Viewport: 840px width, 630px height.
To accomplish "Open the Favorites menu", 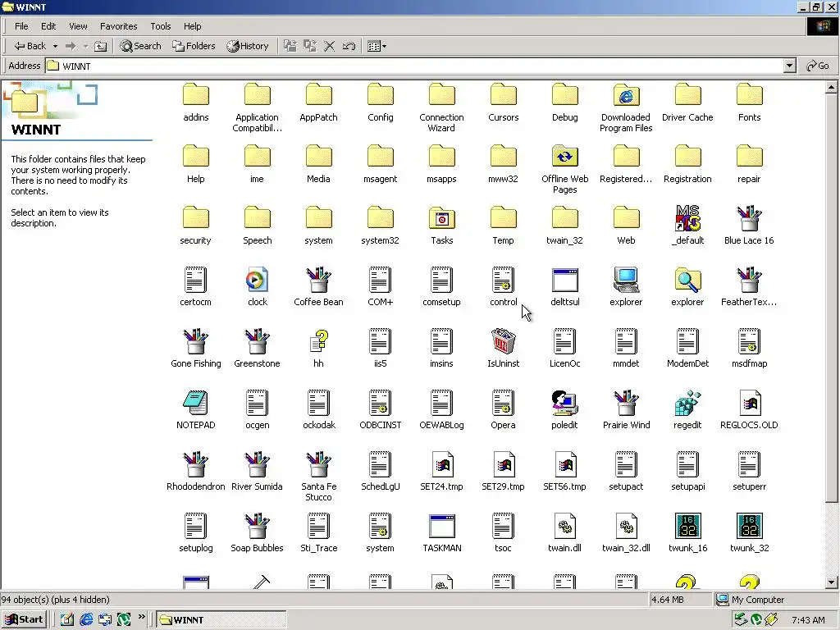I will click(x=118, y=26).
